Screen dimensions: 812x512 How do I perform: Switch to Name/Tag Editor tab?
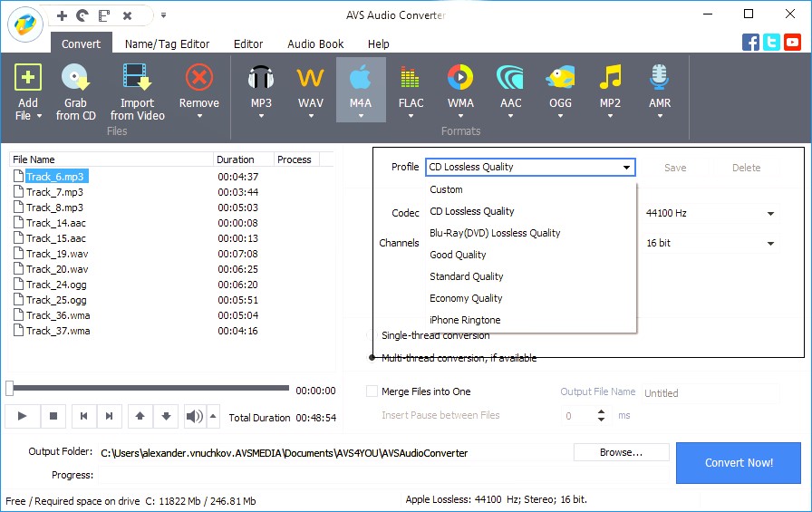pos(168,44)
